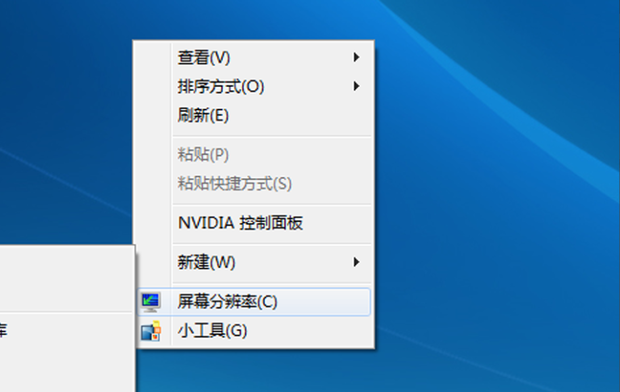This screenshot has width=620, height=392.
Task: Expand the arrow next to 查看(V)
Action: pos(356,57)
